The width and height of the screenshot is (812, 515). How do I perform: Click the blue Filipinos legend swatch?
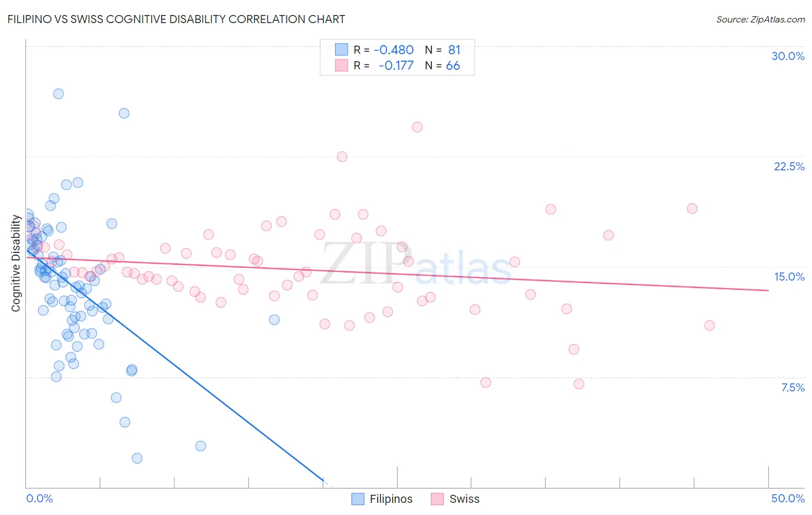pos(358,499)
